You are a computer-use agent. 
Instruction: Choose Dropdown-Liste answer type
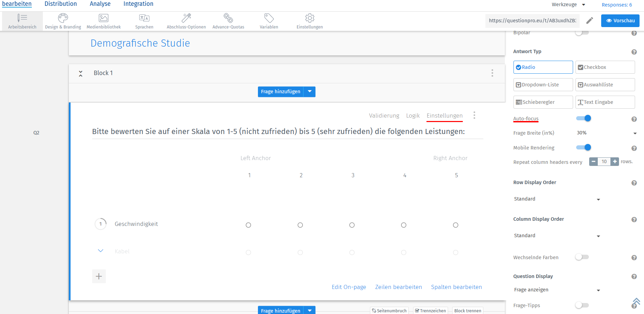[543, 85]
